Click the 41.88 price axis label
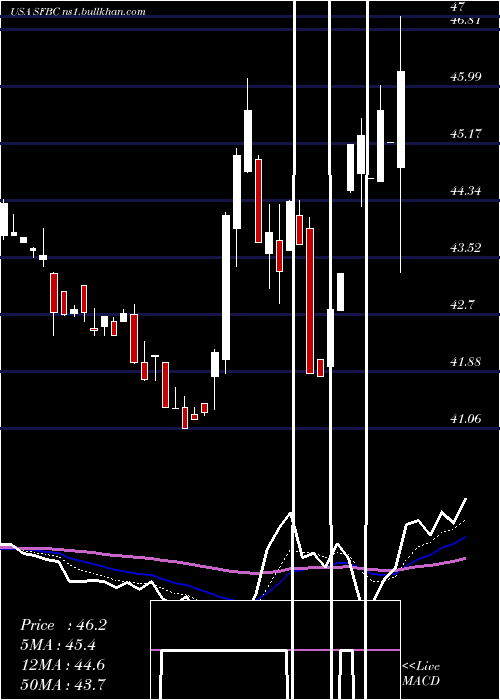Screen dimensions: 500x700 pyautogui.click(x=466, y=362)
